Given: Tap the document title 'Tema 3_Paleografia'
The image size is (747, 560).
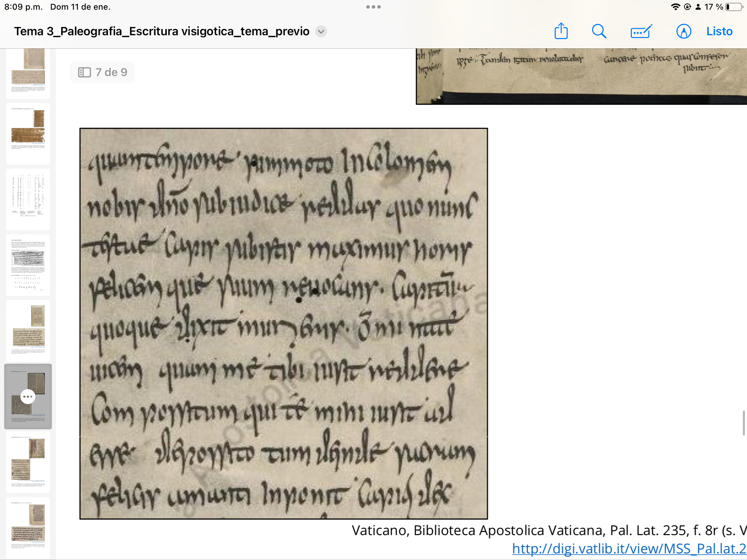Looking at the screenshot, I should click(162, 31).
